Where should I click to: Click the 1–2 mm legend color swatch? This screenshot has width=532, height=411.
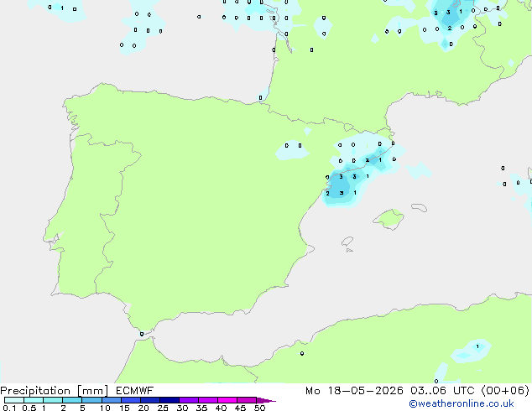[53, 400]
